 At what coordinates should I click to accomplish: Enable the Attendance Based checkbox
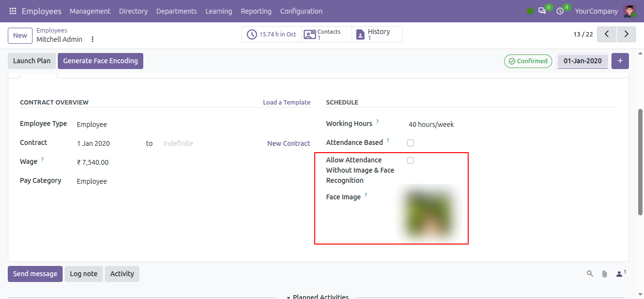tap(410, 143)
